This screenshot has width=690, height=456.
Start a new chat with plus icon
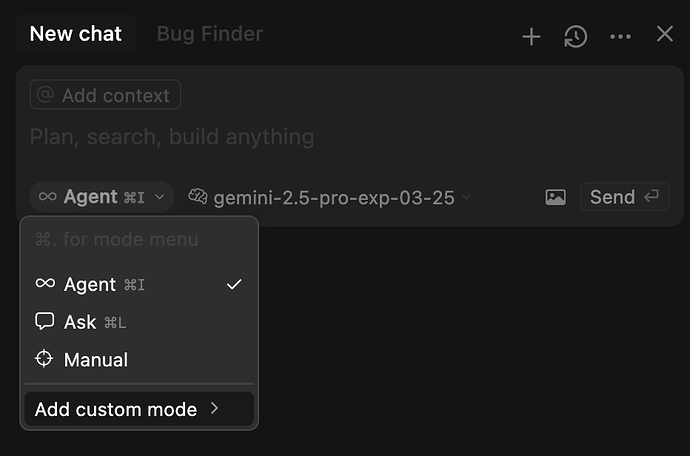[531, 36]
